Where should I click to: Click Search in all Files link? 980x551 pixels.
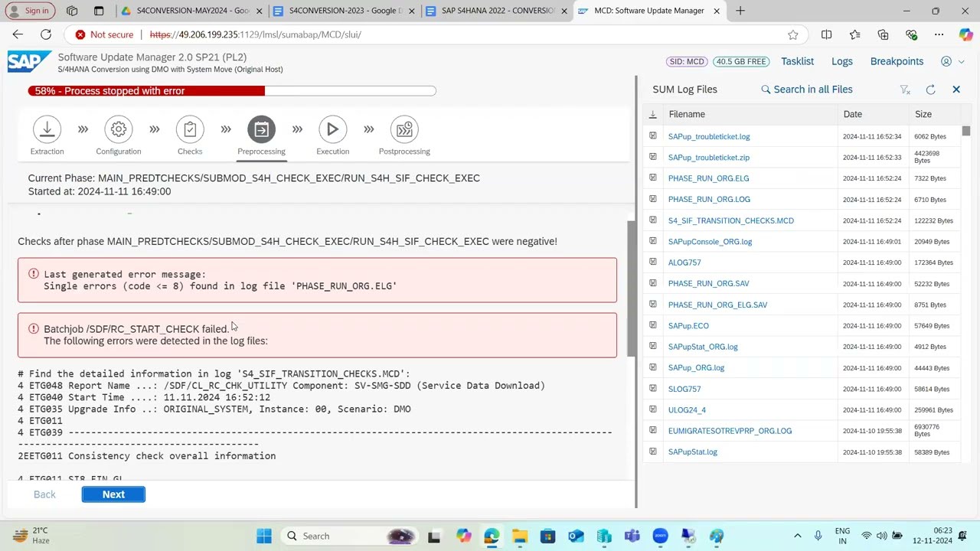[806, 90]
